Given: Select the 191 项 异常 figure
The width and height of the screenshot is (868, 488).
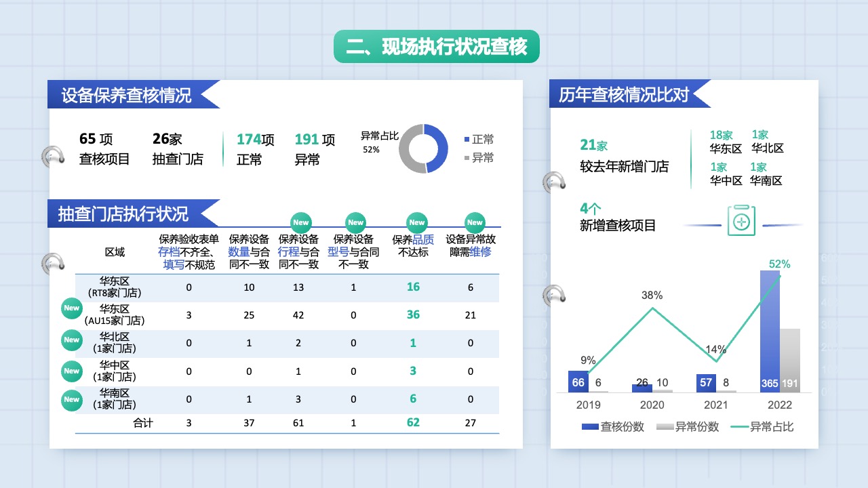Looking at the screenshot, I should [315, 149].
